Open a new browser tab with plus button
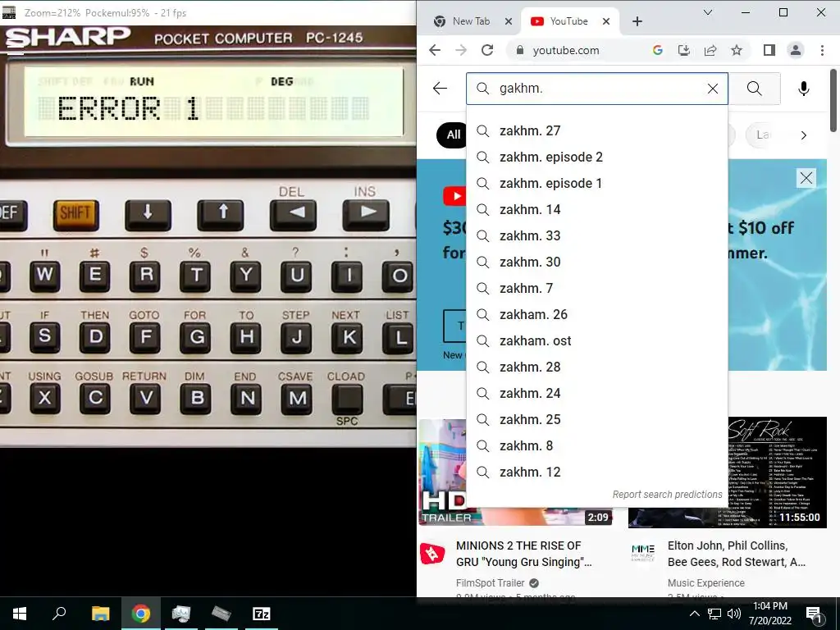This screenshot has width=840, height=630. coord(637,21)
